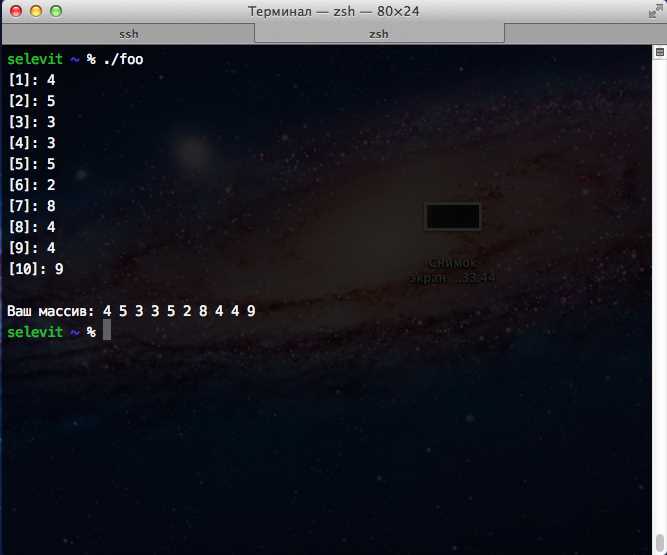Click the block cursor at the prompt
The image size is (667, 555).
(x=107, y=330)
